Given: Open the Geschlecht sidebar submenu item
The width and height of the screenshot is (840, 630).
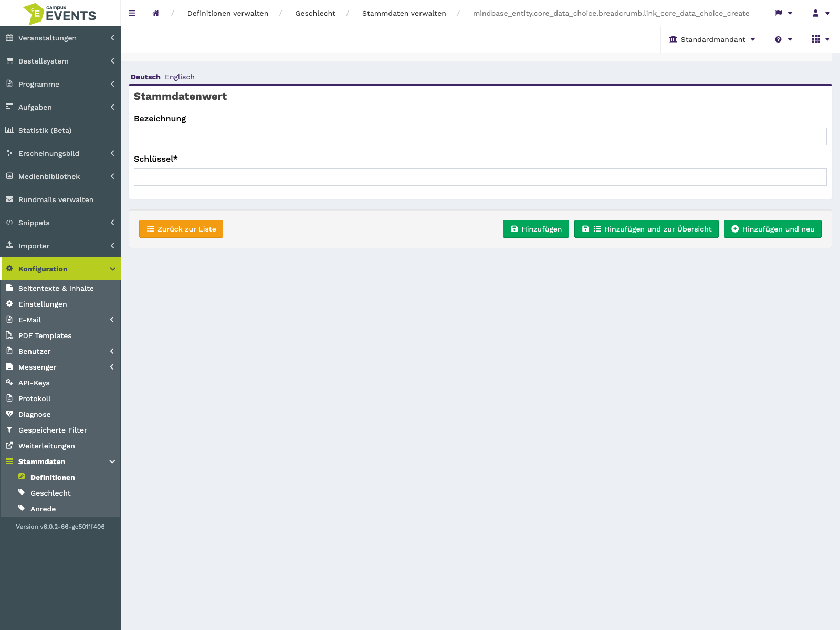Looking at the screenshot, I should [50, 493].
